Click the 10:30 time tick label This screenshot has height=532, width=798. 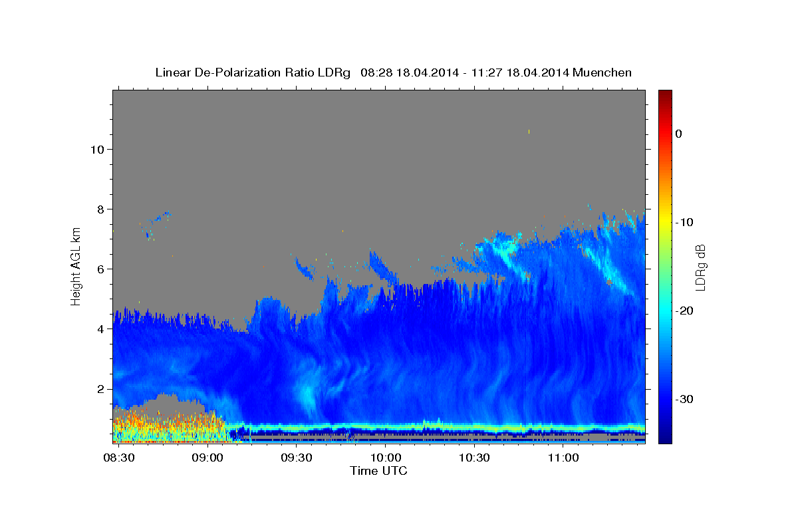[474, 458]
